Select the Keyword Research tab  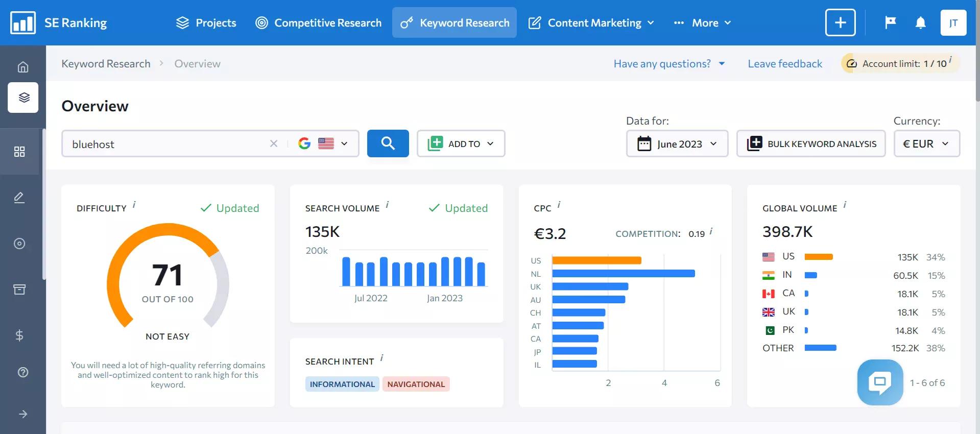coord(455,23)
